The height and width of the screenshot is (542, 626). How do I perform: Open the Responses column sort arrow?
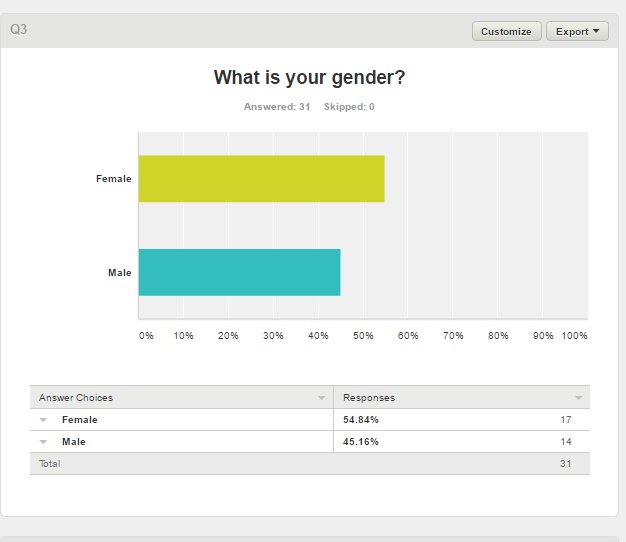[x=578, y=398]
